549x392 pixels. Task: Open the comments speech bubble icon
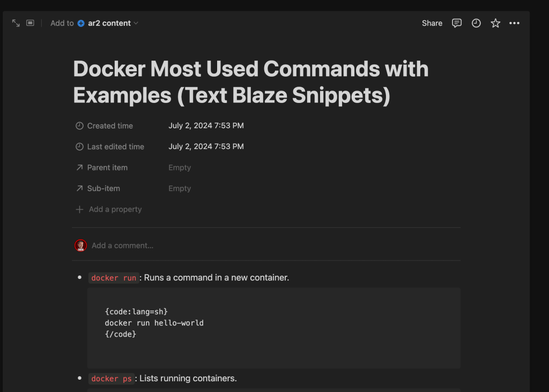[457, 23]
